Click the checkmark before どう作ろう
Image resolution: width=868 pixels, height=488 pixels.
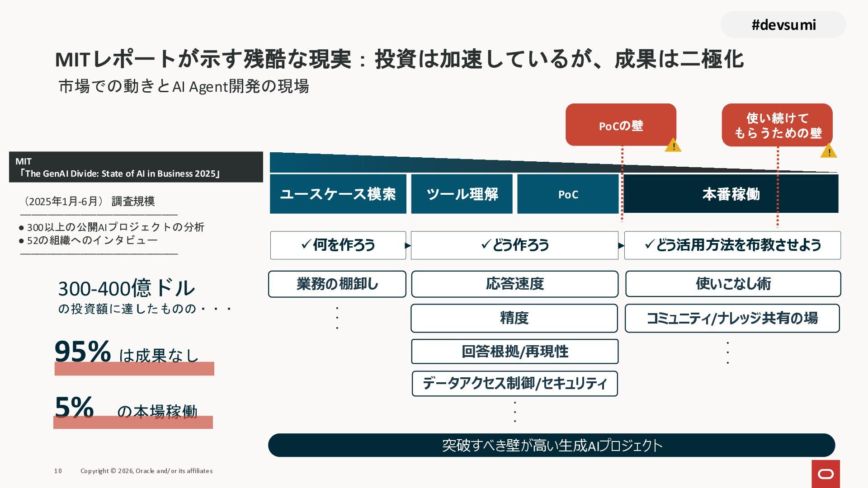(x=486, y=244)
